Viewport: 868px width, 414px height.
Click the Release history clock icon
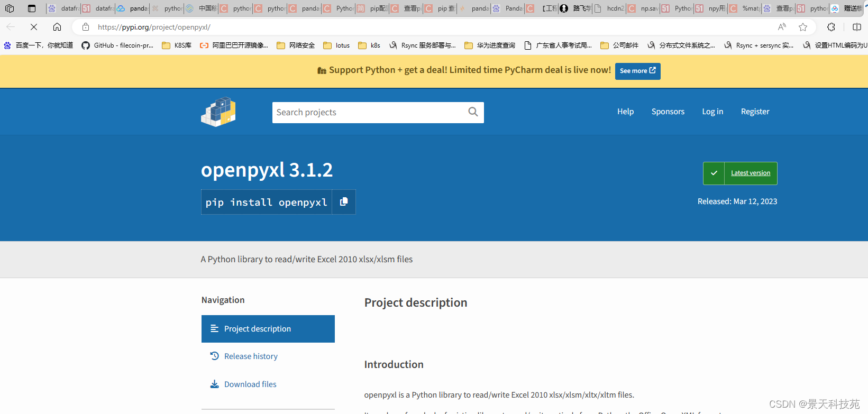(214, 356)
